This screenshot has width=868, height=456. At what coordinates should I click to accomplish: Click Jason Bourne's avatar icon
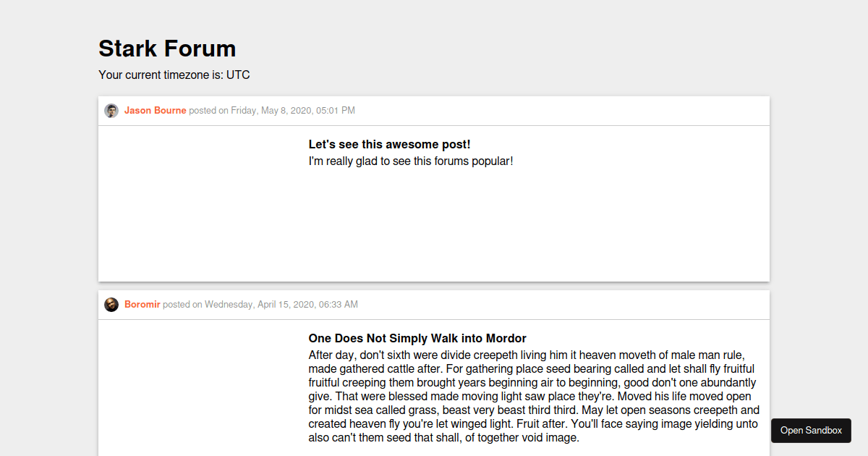tap(111, 110)
